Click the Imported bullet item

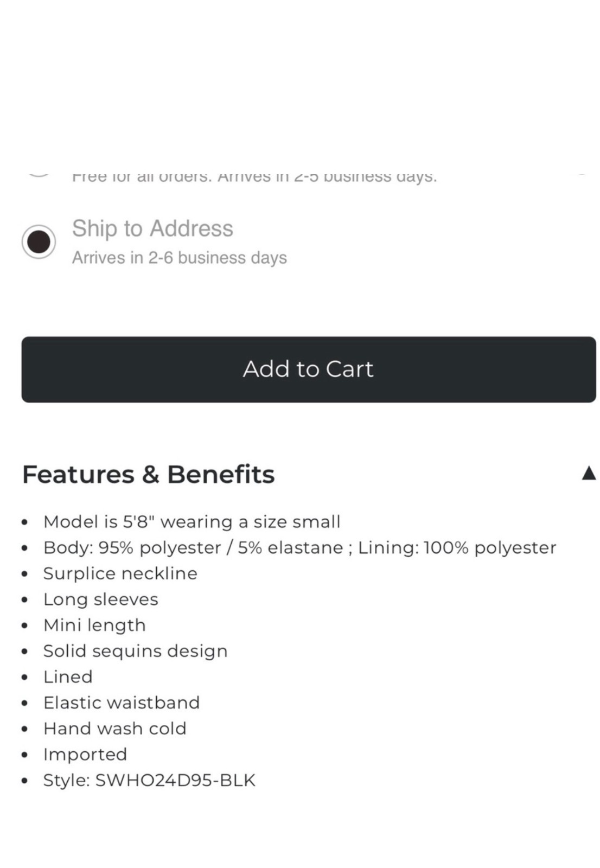(x=85, y=755)
